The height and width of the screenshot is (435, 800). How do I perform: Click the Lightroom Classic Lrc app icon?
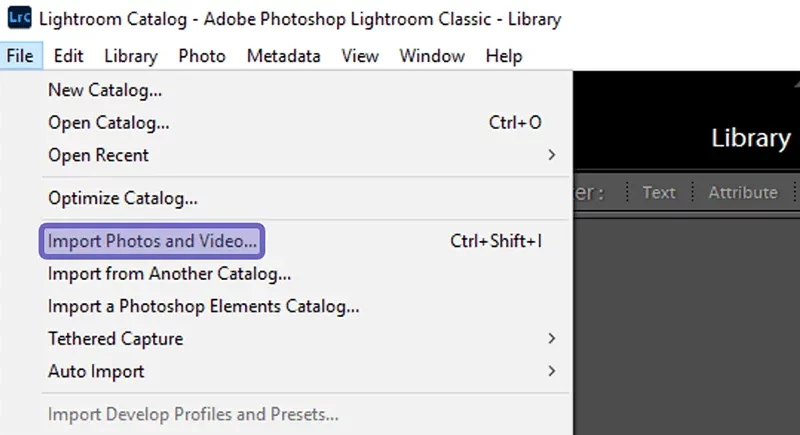(19, 18)
